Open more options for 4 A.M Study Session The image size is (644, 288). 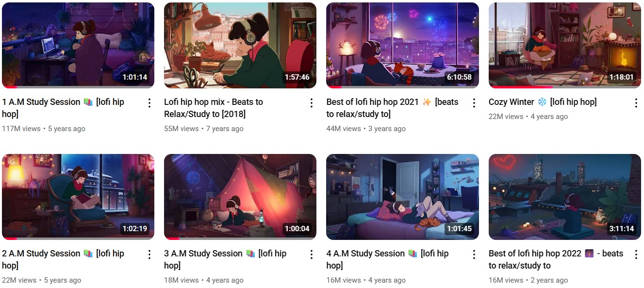[474, 254]
